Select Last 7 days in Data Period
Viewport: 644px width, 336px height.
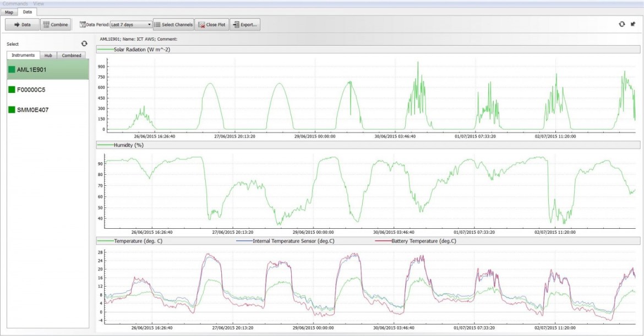(x=127, y=24)
